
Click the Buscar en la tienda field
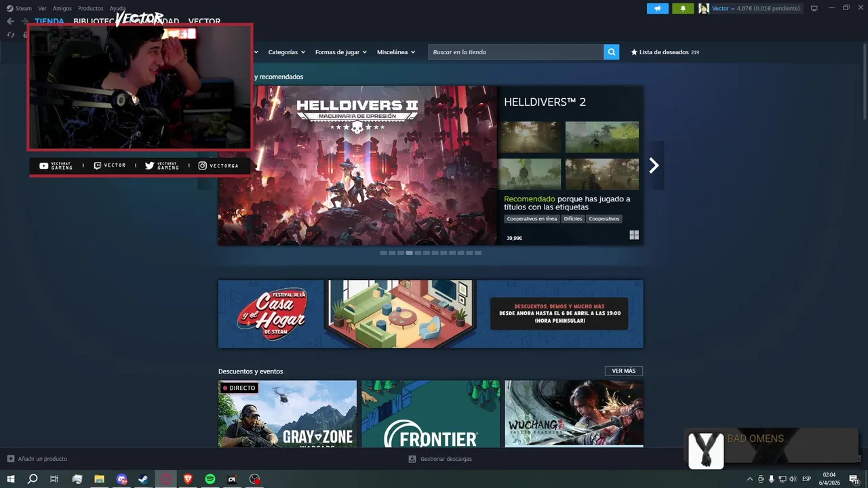pyautogui.click(x=516, y=52)
